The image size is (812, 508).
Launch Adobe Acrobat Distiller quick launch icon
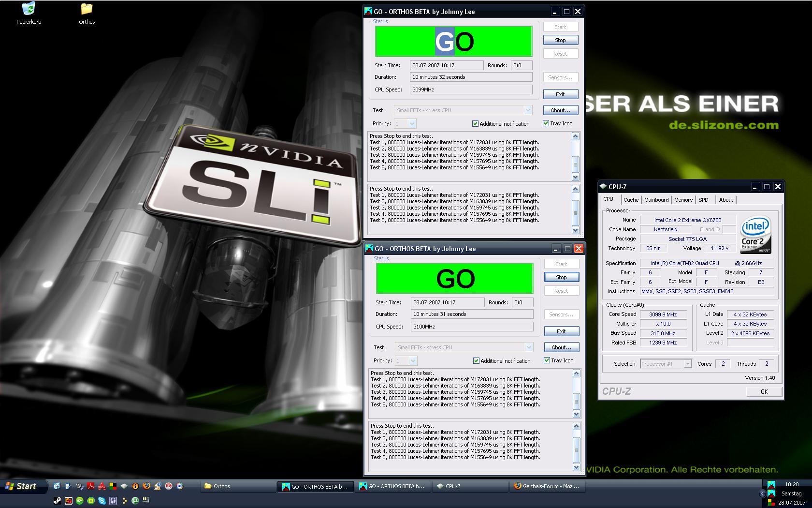pyautogui.click(x=102, y=486)
